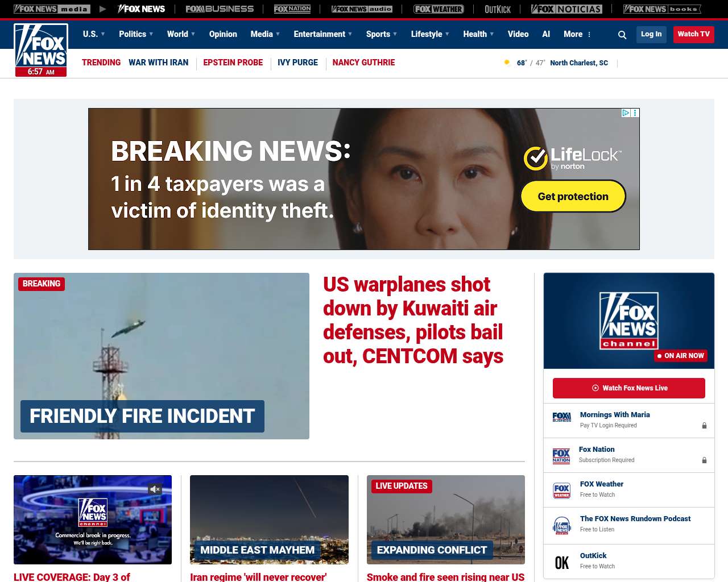Image resolution: width=728 pixels, height=582 pixels.
Task: Open The FOX News Rundown Podcast link
Action: [635, 519]
